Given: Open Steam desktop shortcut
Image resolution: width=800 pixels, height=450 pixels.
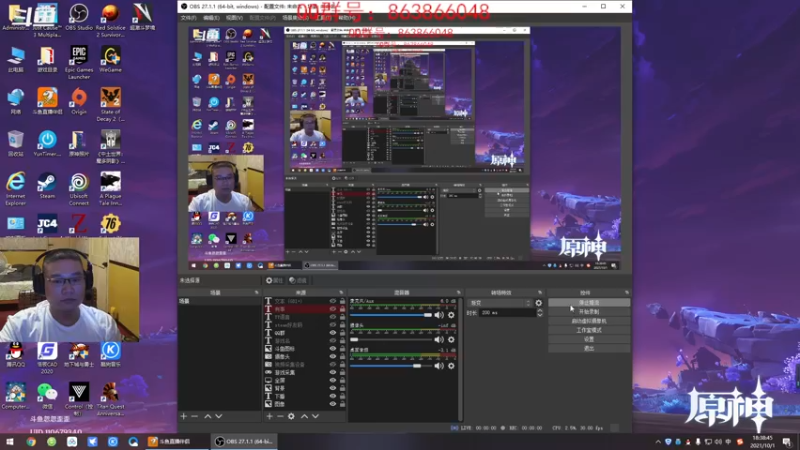Looking at the screenshot, I should tap(47, 186).
